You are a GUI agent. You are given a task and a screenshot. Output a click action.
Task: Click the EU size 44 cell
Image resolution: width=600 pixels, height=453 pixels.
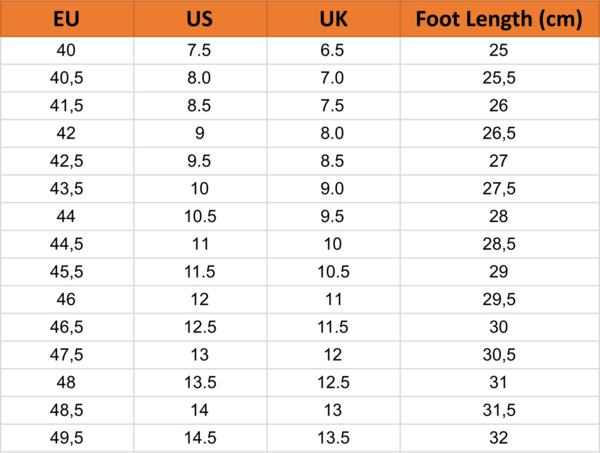point(67,216)
